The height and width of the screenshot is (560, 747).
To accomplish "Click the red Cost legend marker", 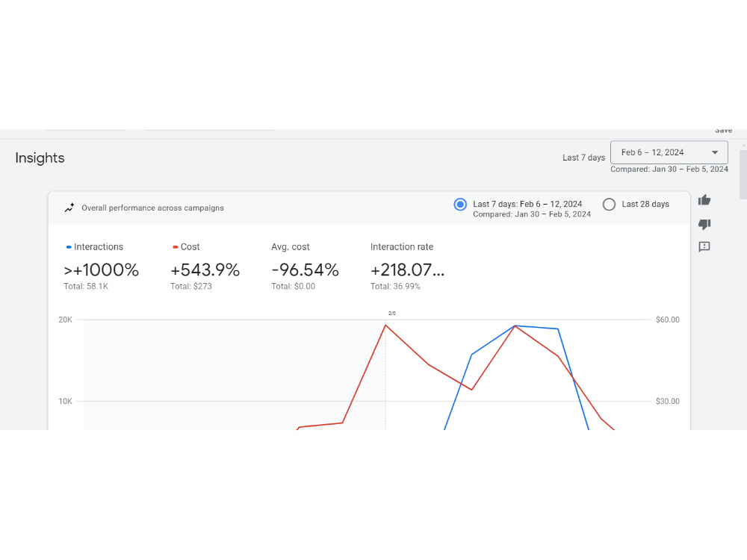I will coord(176,247).
